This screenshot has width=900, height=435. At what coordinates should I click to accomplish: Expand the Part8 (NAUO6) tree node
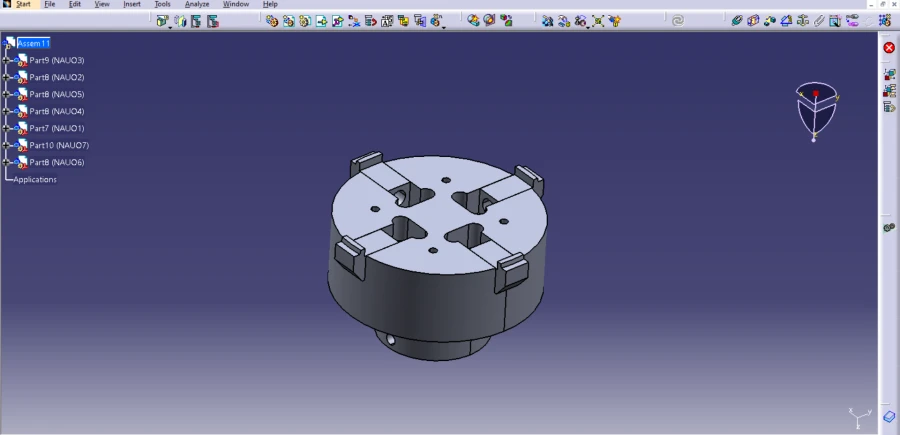[6, 162]
